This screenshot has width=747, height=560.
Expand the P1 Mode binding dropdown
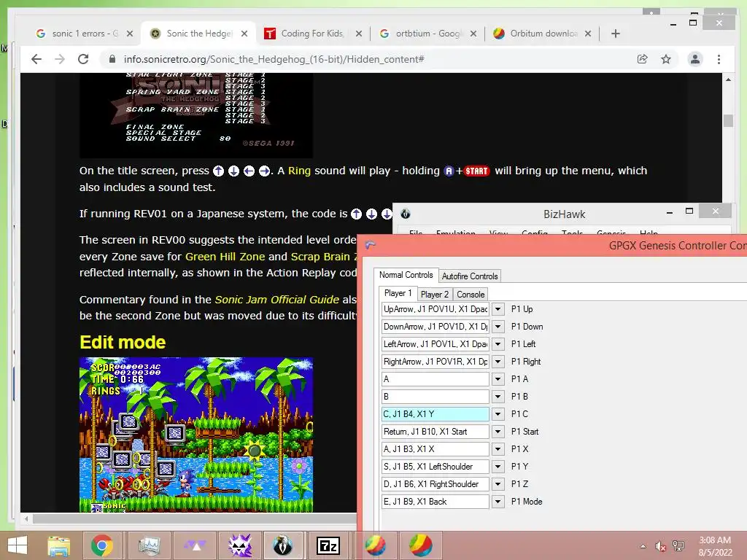(x=498, y=502)
